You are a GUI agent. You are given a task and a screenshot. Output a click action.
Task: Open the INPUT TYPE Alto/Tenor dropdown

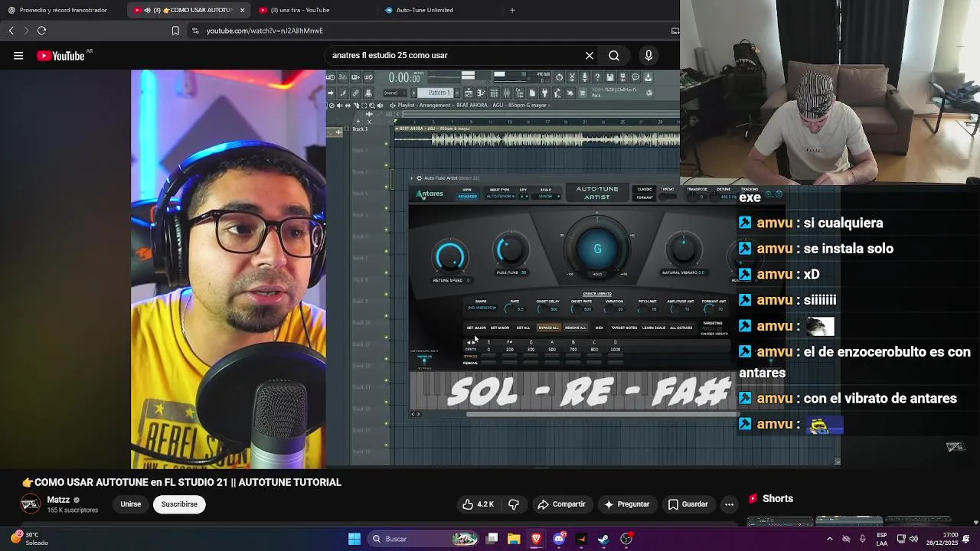click(499, 197)
